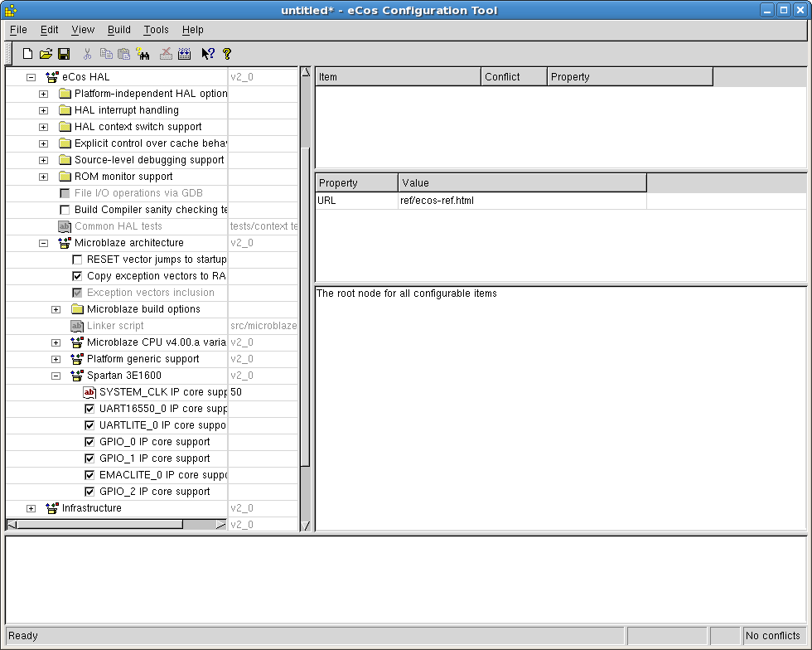Screen dimensions: 812x650
Task: Open the Tools menu
Action: click(156, 30)
